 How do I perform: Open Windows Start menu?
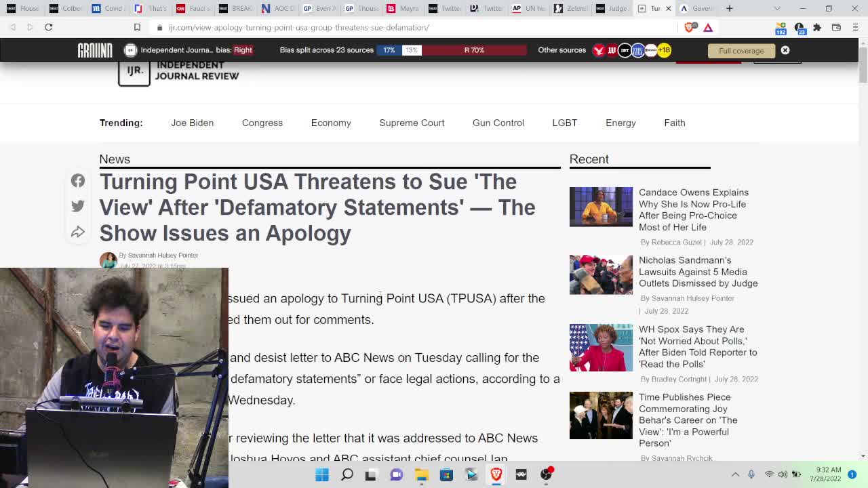tap(322, 474)
